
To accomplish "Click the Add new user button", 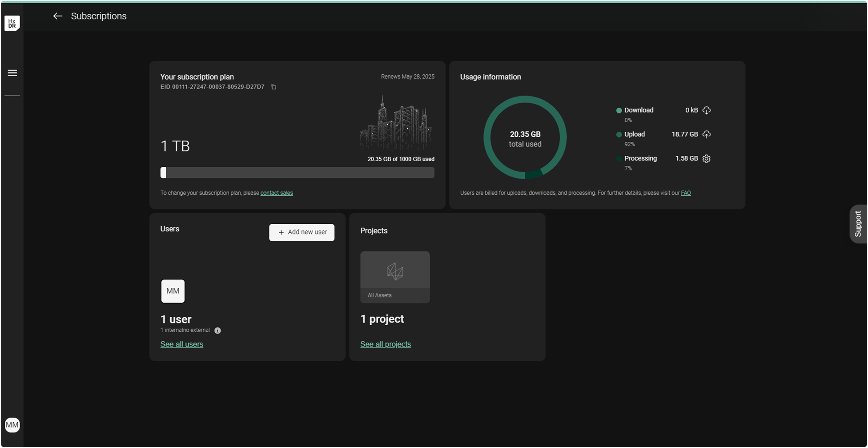I will pos(301,232).
